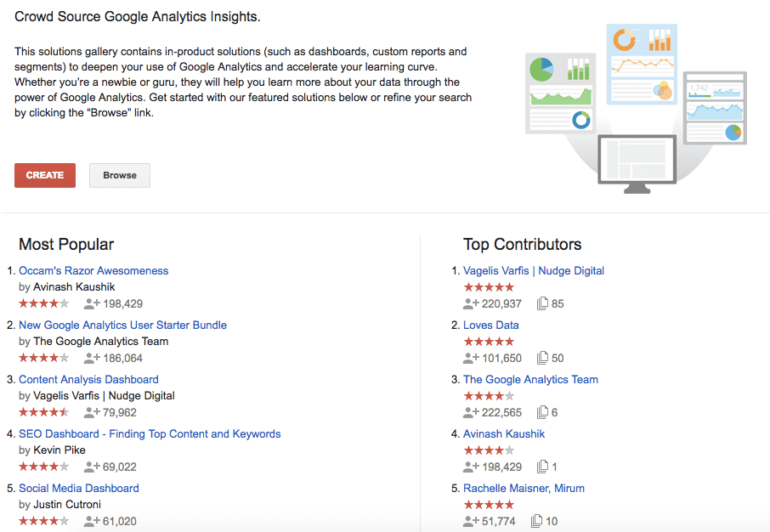Click star rating of Social Media Dashboard
This screenshot has width=770, height=532.
[x=43, y=521]
